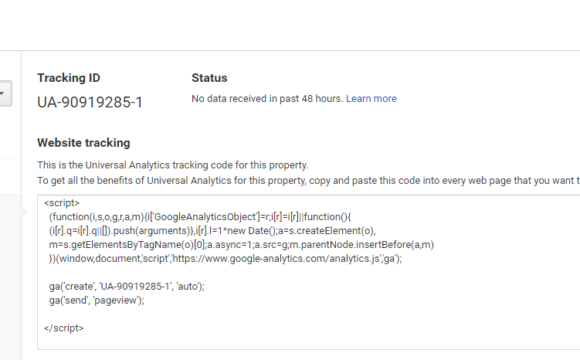Focus the tracking code text box's empty bottom area
The image size is (580, 360).
pyautogui.click(x=308, y=340)
